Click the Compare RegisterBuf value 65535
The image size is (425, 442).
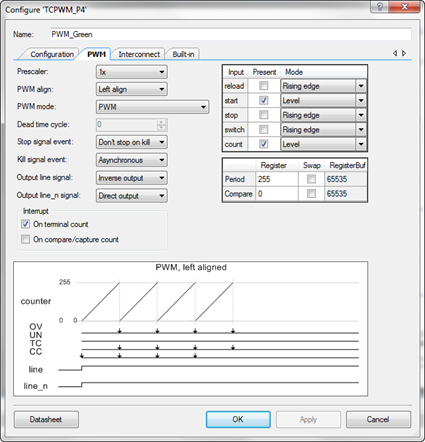coord(345,194)
